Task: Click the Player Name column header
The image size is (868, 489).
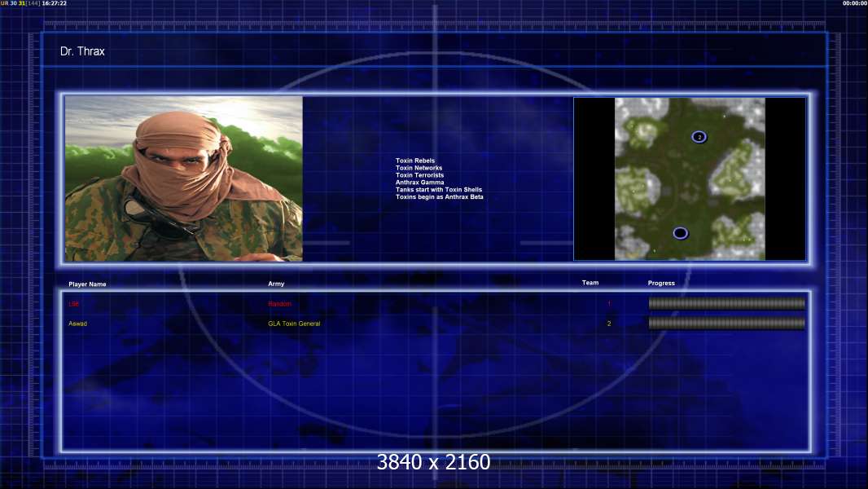Action: click(87, 284)
